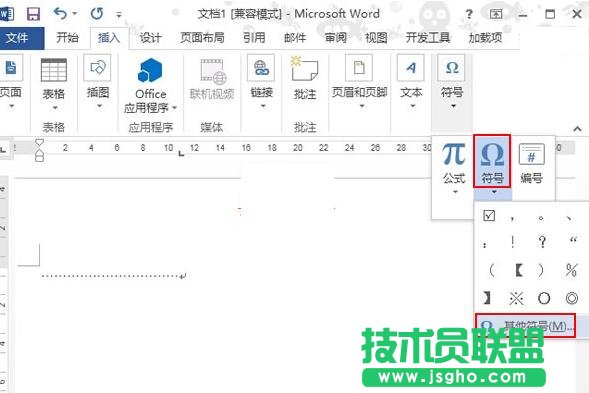Insert the exclamation mark symbol

513,241
